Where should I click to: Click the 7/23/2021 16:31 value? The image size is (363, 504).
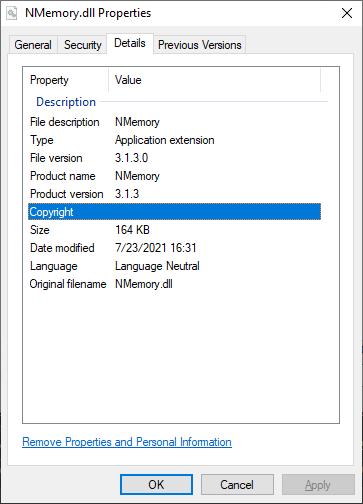coord(156,248)
